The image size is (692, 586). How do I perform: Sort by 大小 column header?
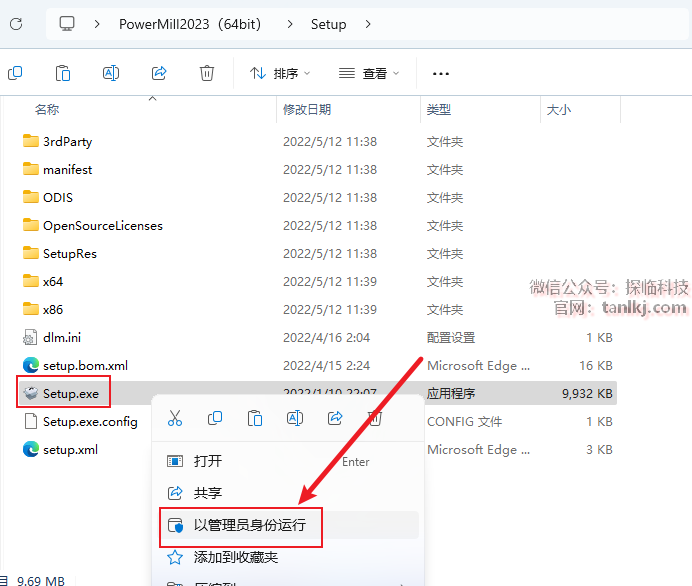pos(559,109)
